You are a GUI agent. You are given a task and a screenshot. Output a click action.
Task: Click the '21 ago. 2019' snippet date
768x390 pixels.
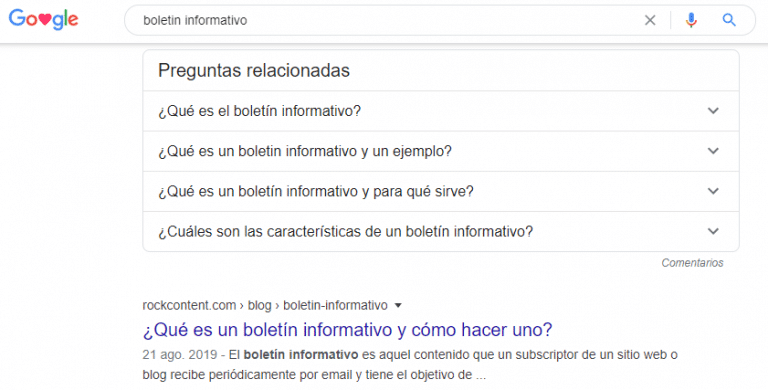tap(180, 355)
